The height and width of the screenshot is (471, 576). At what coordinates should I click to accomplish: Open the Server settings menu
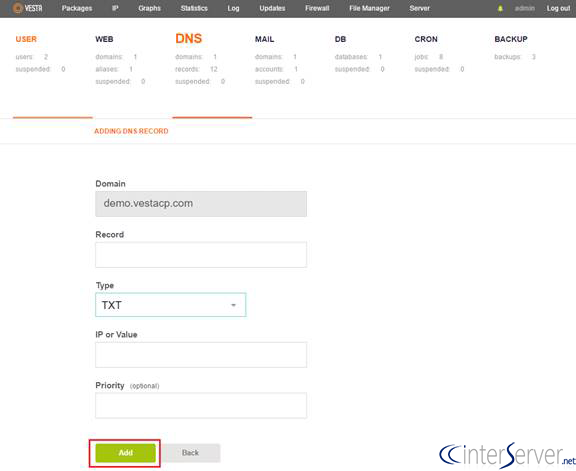coord(420,8)
